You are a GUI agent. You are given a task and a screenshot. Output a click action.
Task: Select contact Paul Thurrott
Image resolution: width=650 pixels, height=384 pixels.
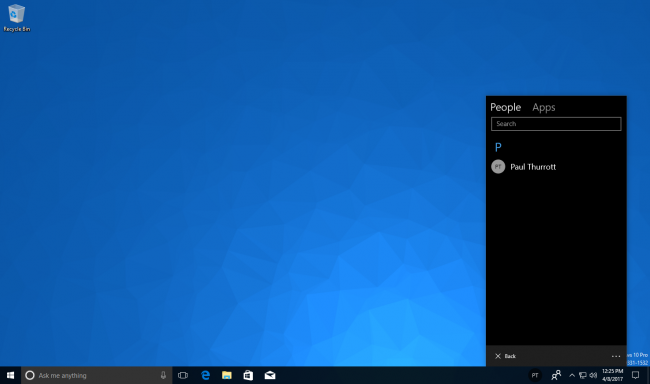556,167
